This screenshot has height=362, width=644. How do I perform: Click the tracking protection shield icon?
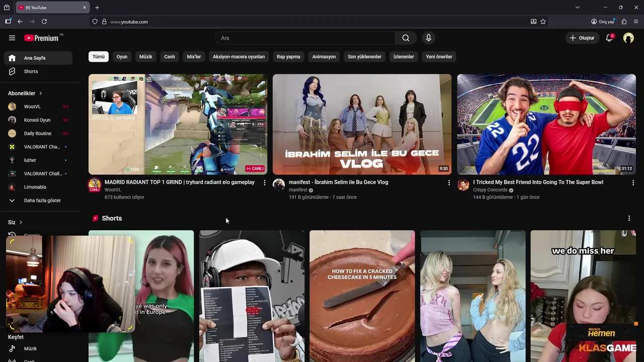tap(95, 22)
